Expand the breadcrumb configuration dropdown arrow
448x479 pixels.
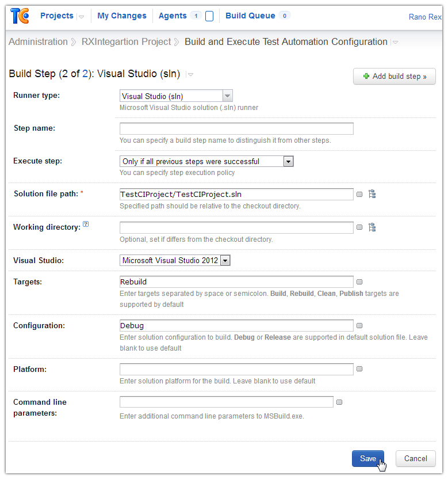click(395, 42)
